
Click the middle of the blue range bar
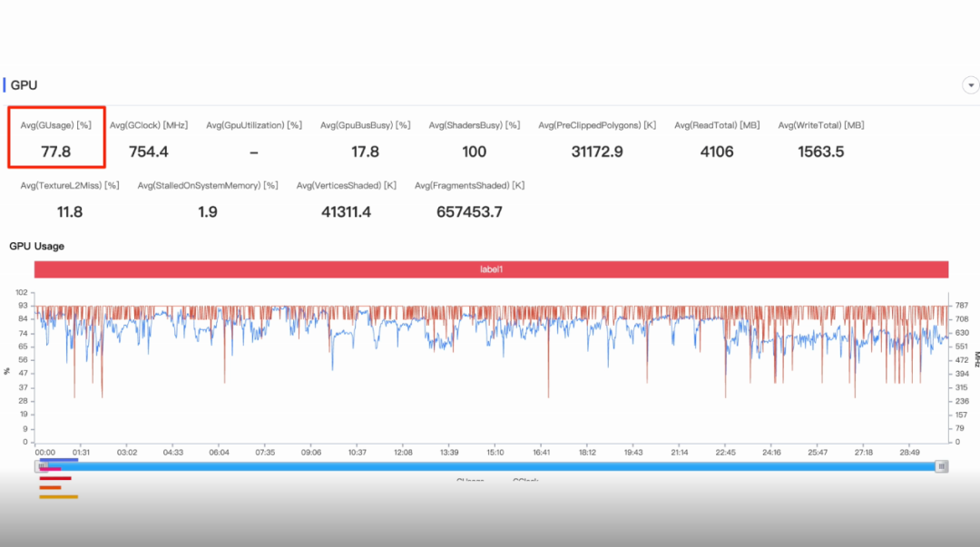(491, 466)
